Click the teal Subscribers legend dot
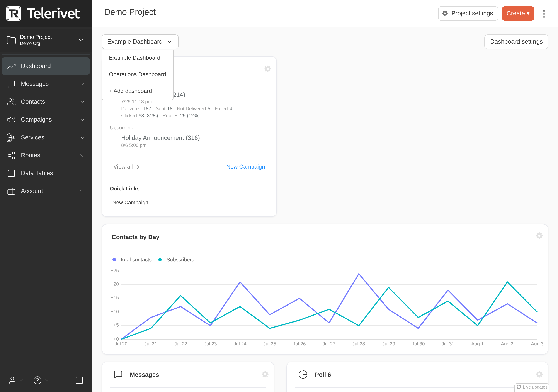The height and width of the screenshot is (392, 558). click(x=160, y=260)
